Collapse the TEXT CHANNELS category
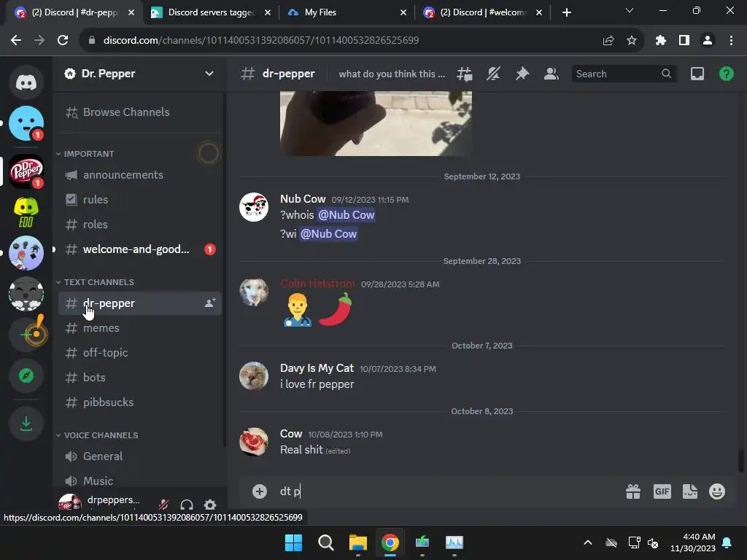747x560 pixels. [98, 282]
